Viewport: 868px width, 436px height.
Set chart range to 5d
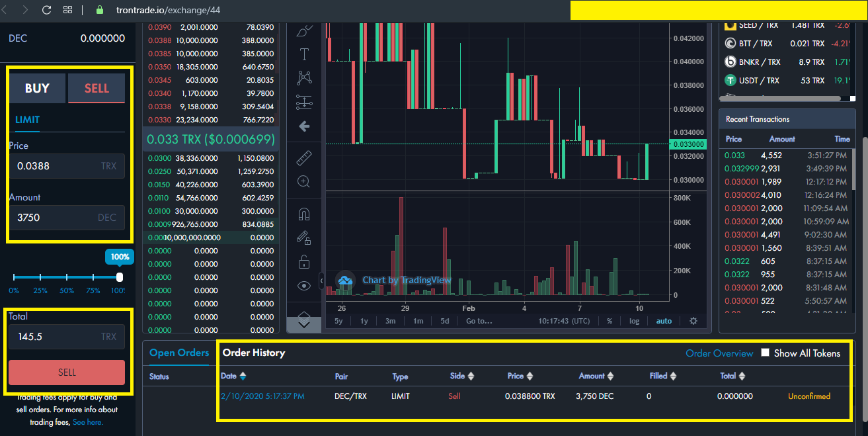click(445, 321)
